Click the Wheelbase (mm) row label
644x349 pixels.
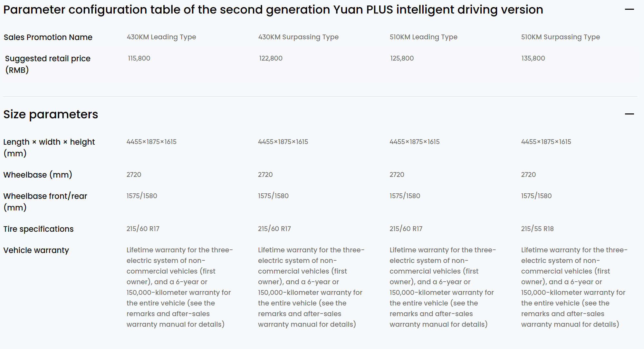point(38,175)
